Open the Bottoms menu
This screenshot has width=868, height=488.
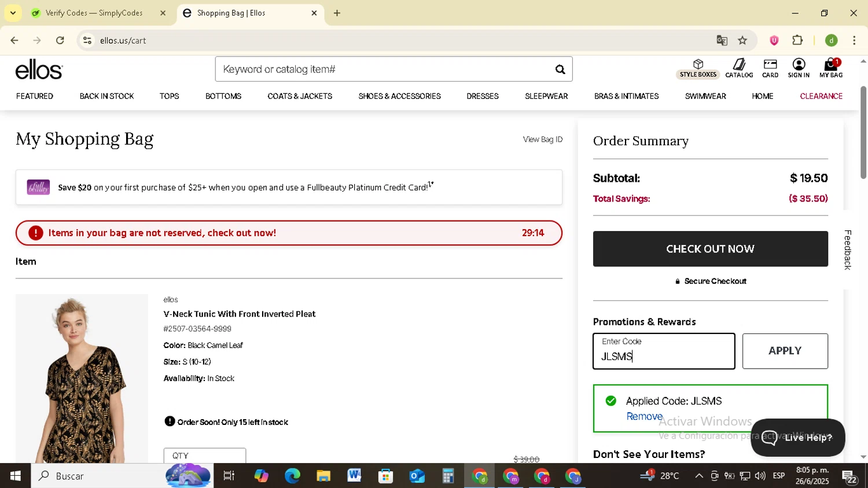(223, 96)
